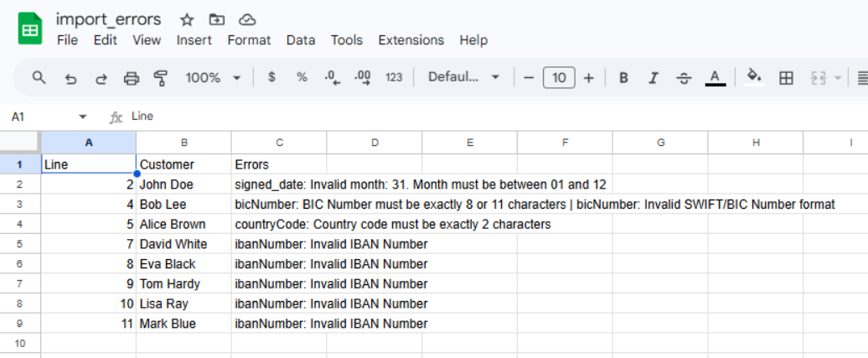Expand the name box dropdown arrow

(83, 117)
